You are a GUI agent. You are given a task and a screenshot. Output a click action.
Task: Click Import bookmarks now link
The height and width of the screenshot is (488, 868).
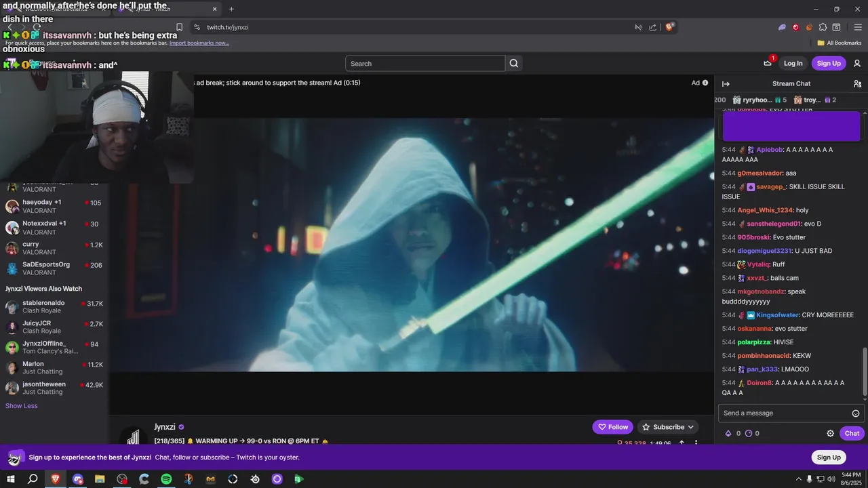[x=199, y=43]
